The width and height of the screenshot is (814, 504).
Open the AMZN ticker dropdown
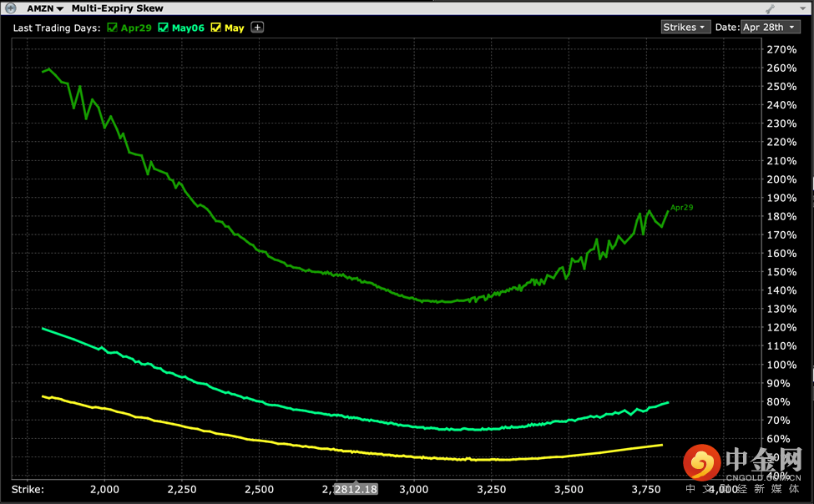(45, 8)
